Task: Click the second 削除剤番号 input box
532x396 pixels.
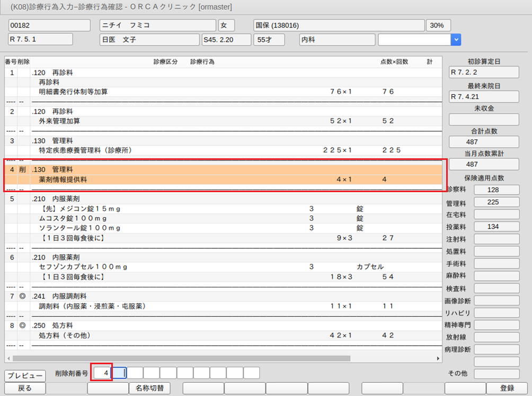Action: 119,373
